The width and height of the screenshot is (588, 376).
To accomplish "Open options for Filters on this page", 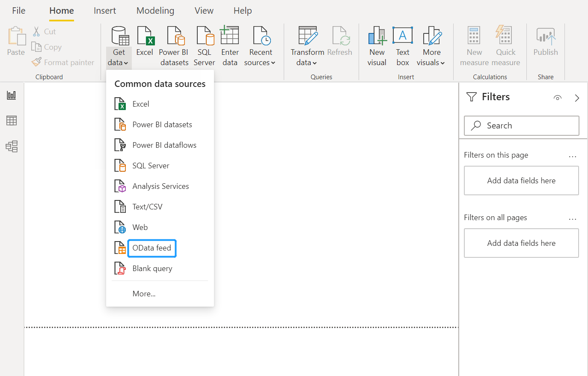I will 573,157.
